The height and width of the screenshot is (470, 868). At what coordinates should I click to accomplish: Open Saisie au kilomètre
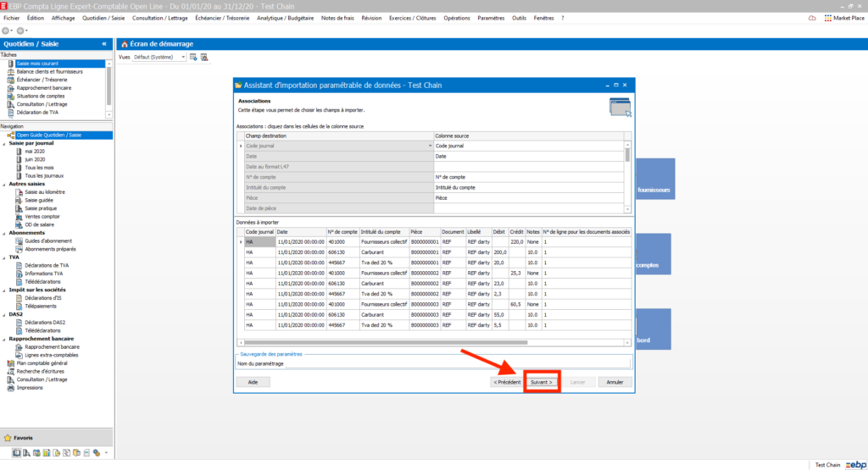point(44,192)
